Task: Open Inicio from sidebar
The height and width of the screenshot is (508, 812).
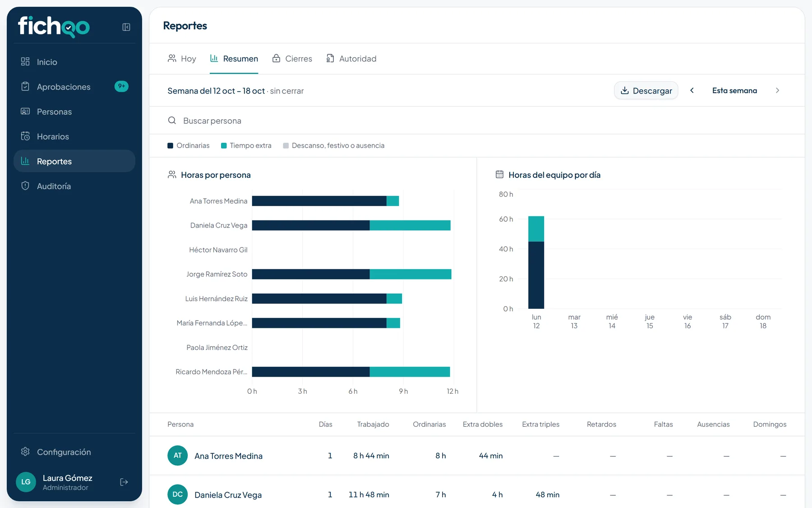Action: pyautogui.click(x=74, y=62)
